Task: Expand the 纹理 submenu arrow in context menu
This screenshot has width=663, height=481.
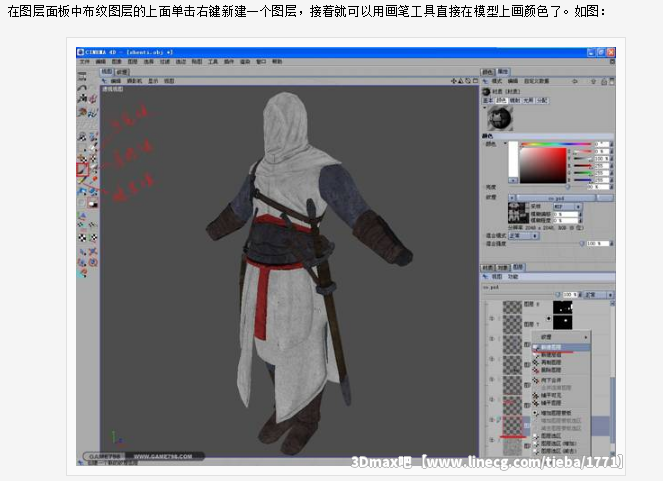Action: [x=586, y=337]
